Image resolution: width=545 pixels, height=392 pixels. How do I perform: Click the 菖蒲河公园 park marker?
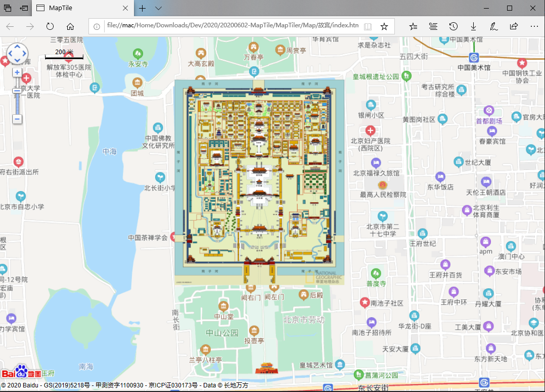pyautogui.click(x=359, y=375)
